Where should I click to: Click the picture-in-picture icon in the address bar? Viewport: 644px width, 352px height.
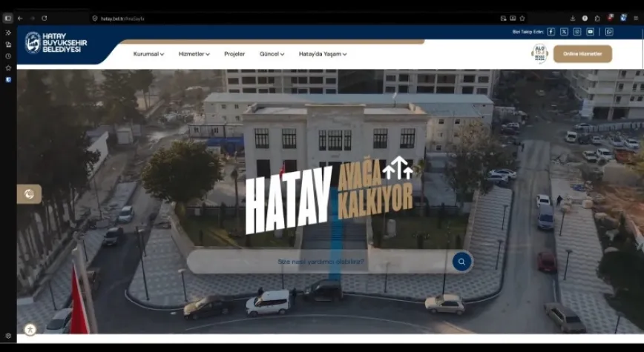513,19
